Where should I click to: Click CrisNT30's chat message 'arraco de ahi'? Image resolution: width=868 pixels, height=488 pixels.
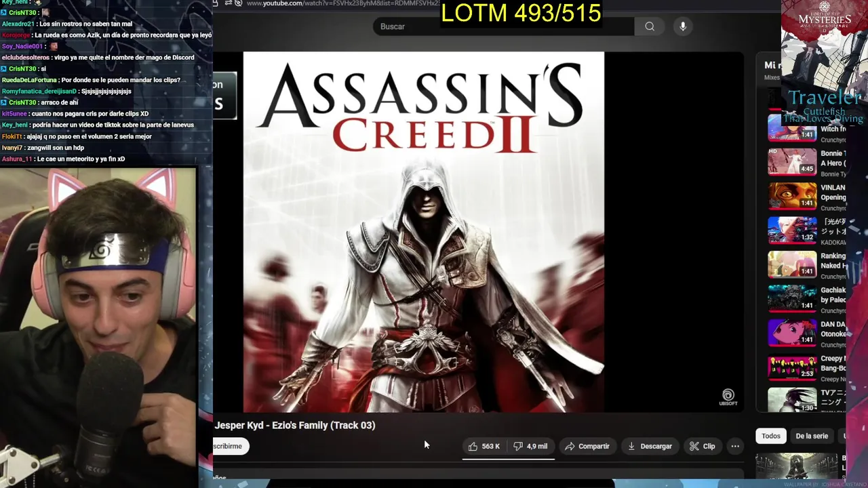pos(60,102)
